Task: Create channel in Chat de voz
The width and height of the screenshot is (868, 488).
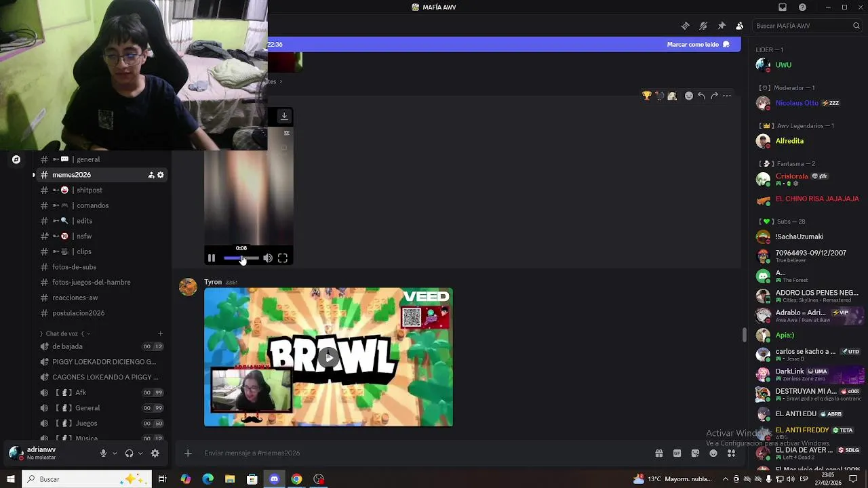Action: tap(160, 333)
